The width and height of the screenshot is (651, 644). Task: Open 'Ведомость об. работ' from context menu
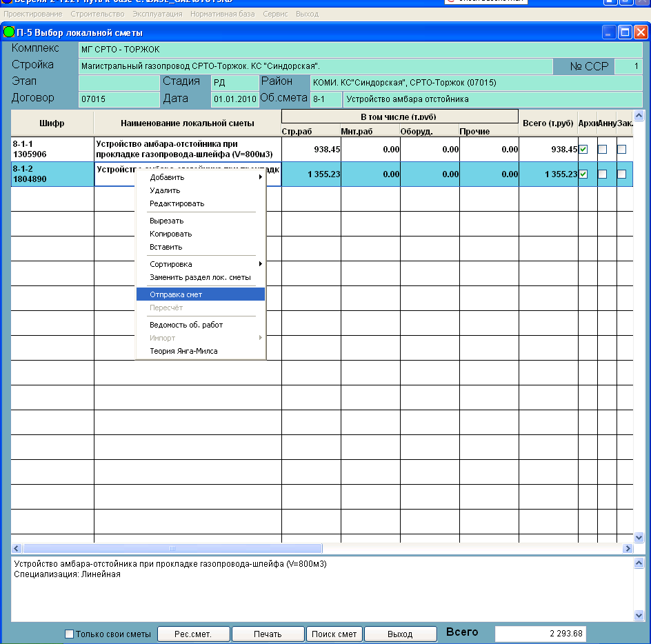click(201, 325)
